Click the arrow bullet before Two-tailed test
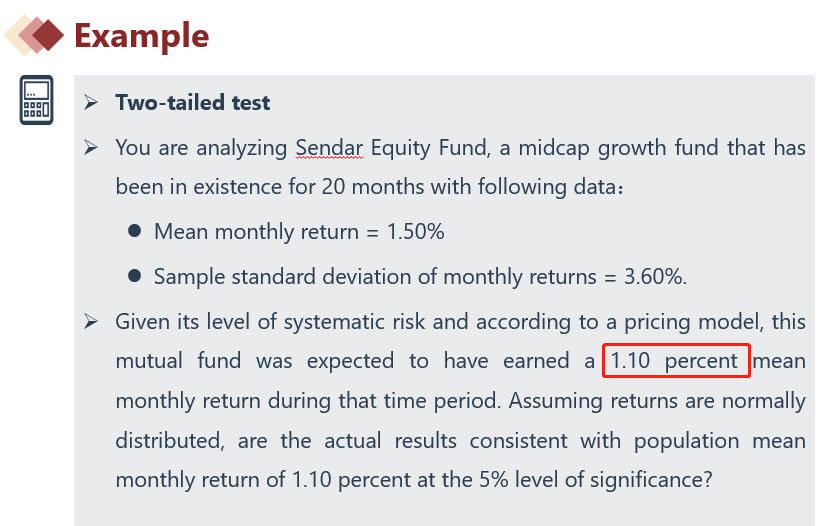The height and width of the screenshot is (526, 828). 91,102
